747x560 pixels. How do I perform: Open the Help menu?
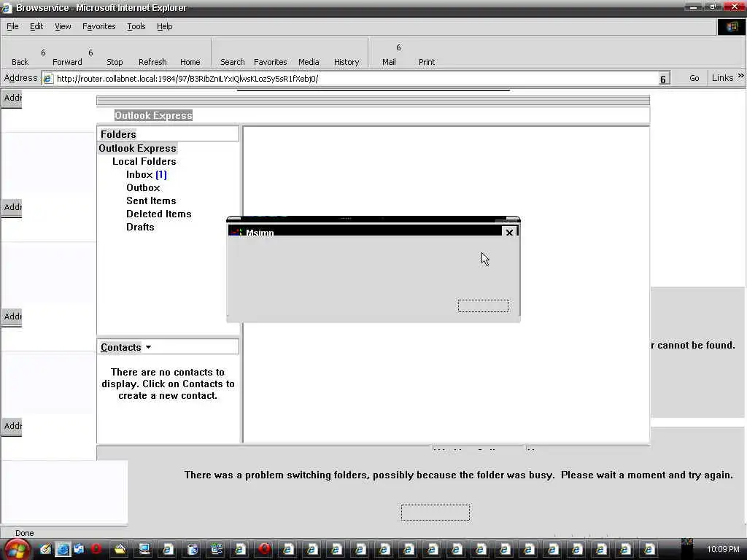[x=164, y=26]
